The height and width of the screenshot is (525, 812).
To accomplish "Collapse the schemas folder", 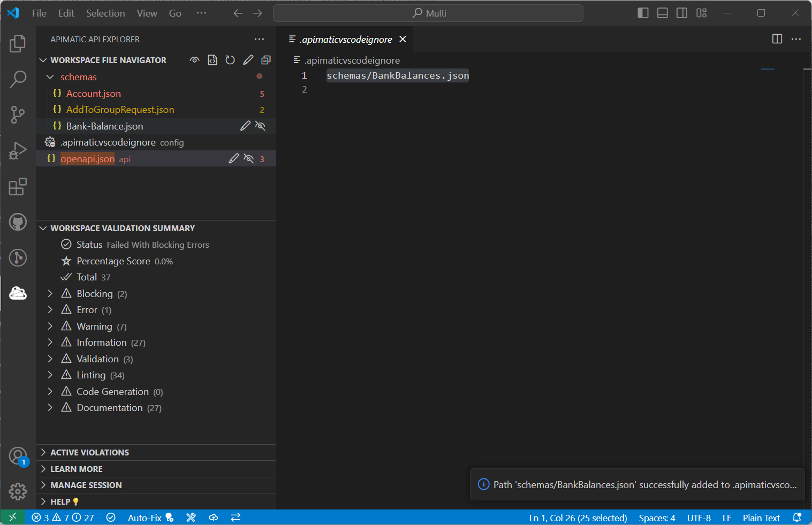I will click(x=50, y=77).
